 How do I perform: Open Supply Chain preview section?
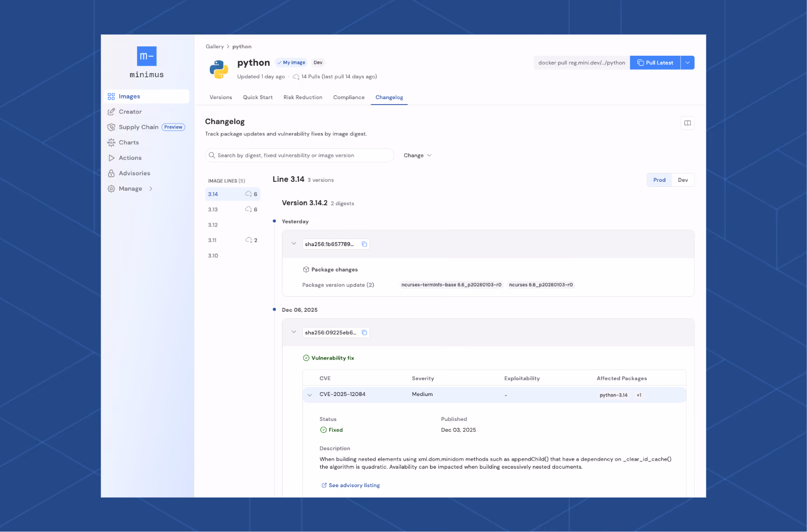tap(146, 127)
